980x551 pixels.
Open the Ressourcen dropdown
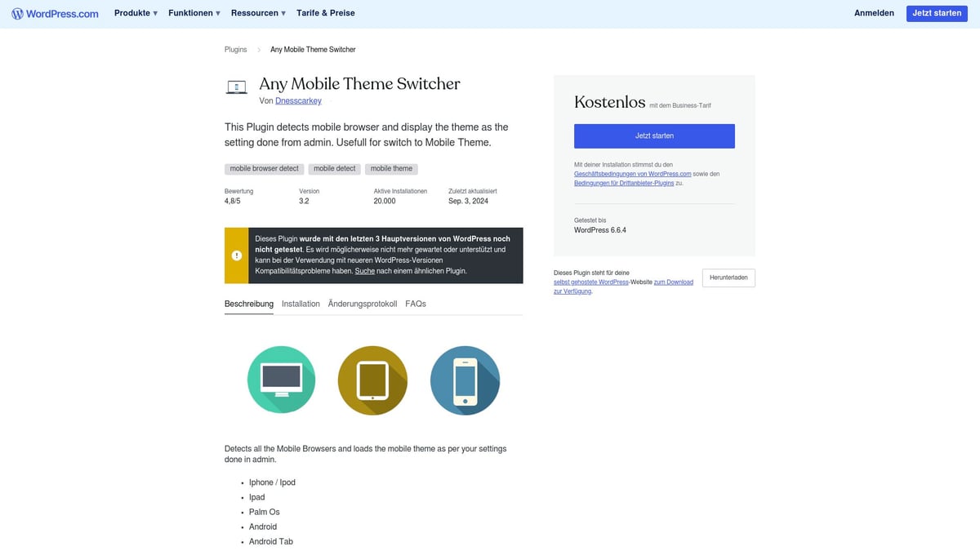257,12
